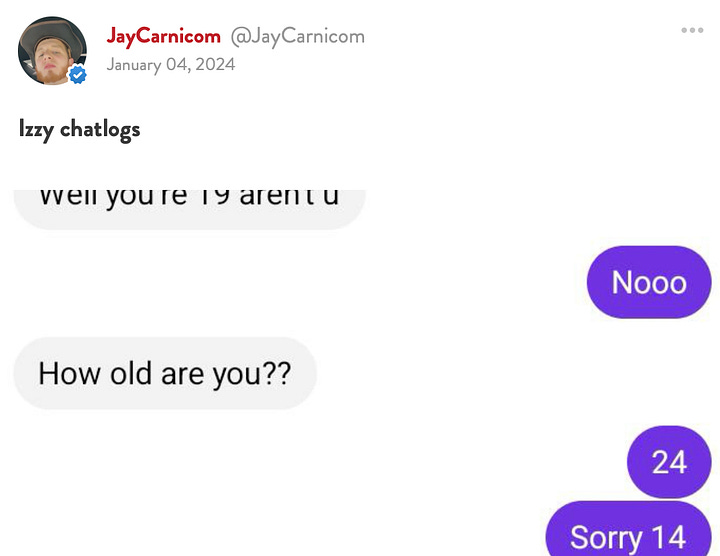Open the post's three-dot options menu
This screenshot has height=556, width=720.
pyautogui.click(x=692, y=30)
